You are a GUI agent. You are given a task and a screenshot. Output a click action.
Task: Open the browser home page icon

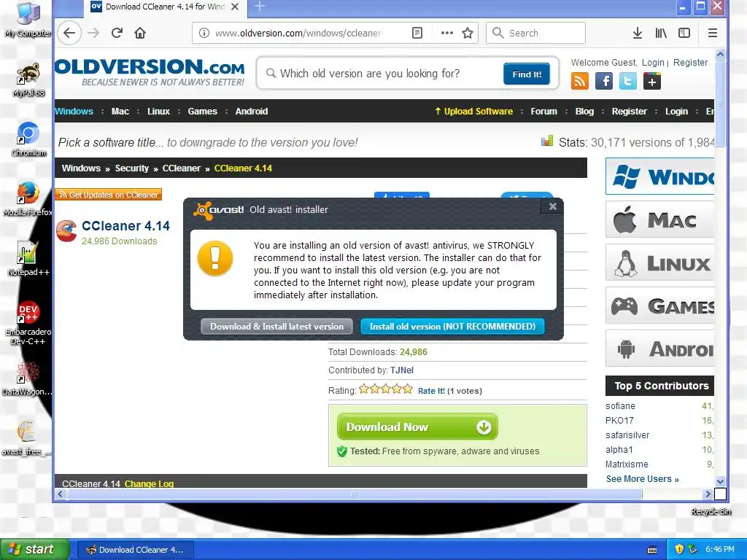coord(140,33)
